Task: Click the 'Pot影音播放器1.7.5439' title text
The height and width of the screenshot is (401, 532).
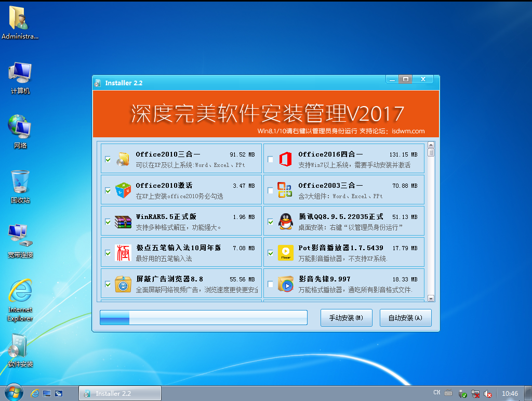Action: (x=341, y=248)
